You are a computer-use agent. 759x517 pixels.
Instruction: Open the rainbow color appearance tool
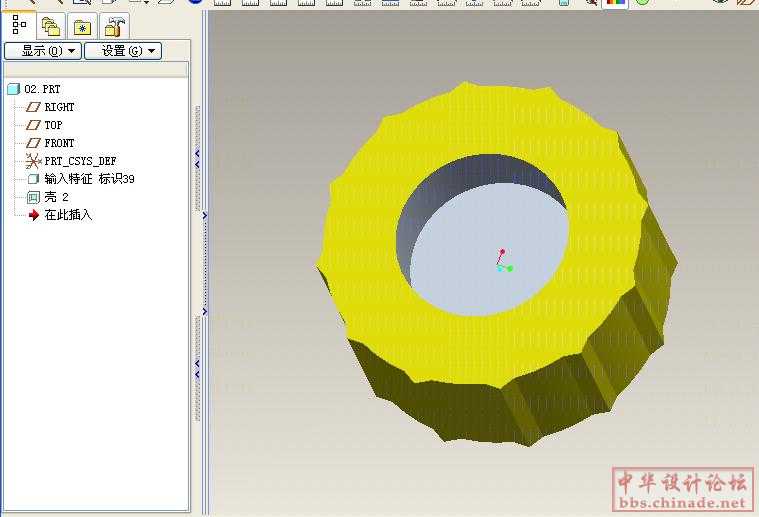pos(616,2)
